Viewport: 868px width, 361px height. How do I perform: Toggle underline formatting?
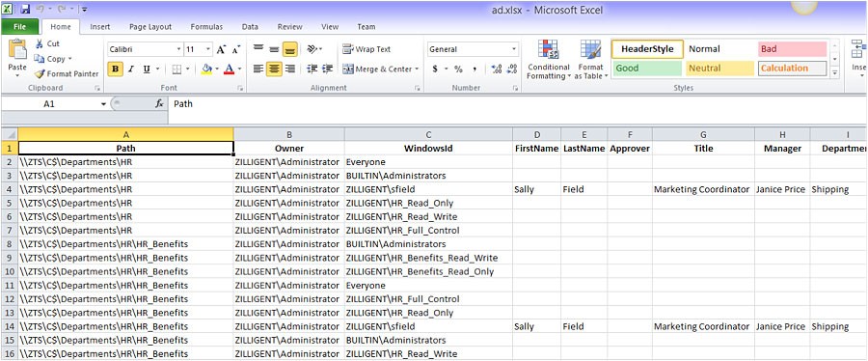point(147,69)
